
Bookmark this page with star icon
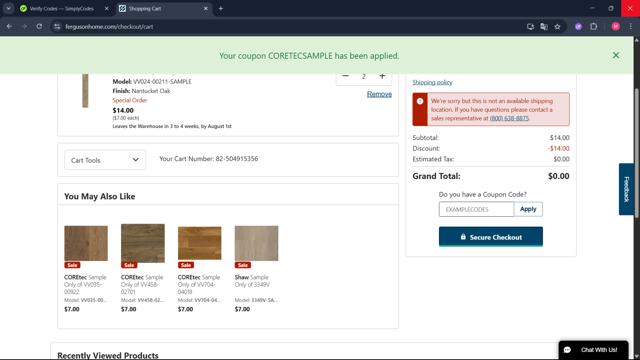pos(557,27)
